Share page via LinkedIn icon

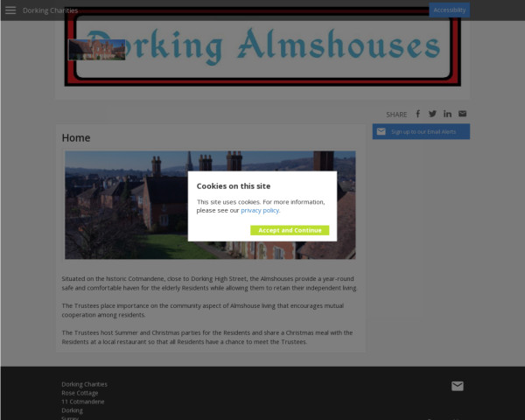(x=447, y=114)
